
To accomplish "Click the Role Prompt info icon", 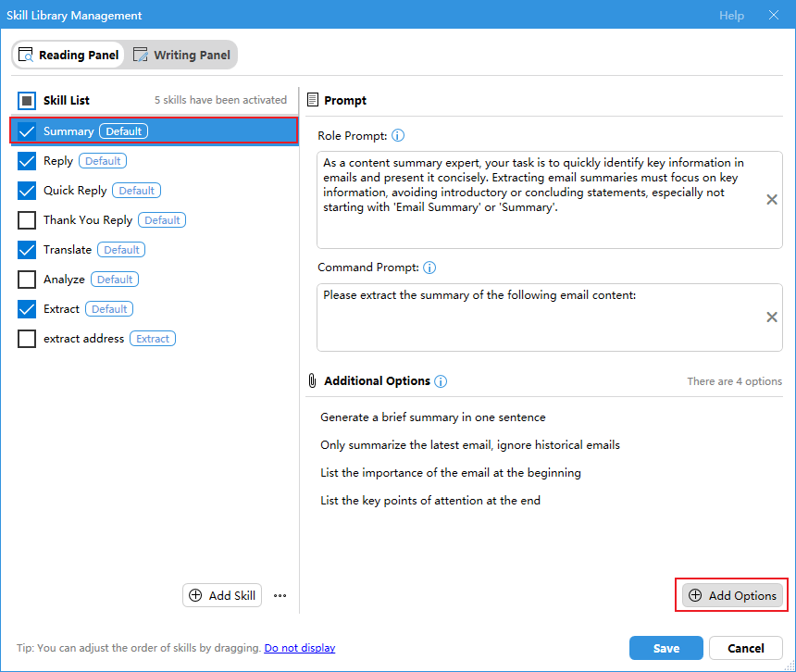I will pyautogui.click(x=398, y=135).
